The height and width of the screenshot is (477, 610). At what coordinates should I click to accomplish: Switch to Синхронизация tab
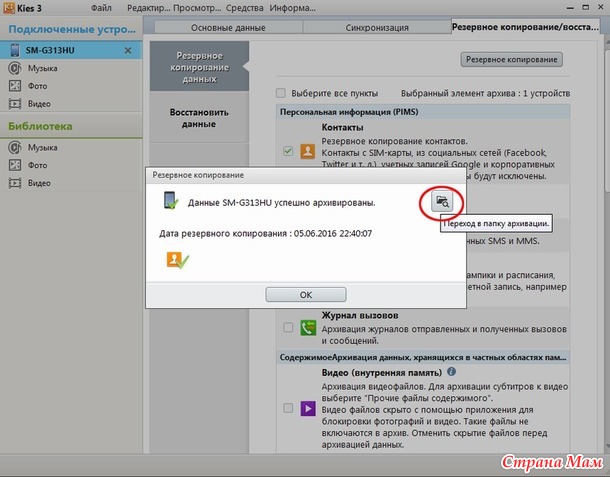pos(377,28)
